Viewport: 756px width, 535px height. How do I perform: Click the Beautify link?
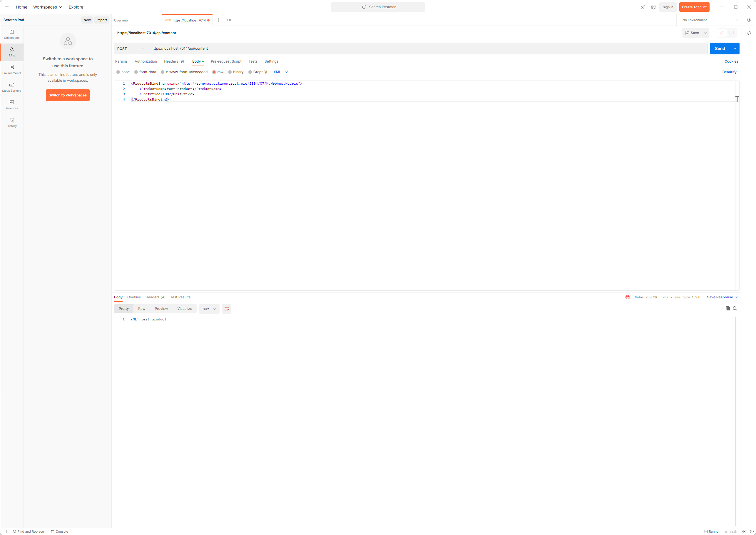(729, 72)
